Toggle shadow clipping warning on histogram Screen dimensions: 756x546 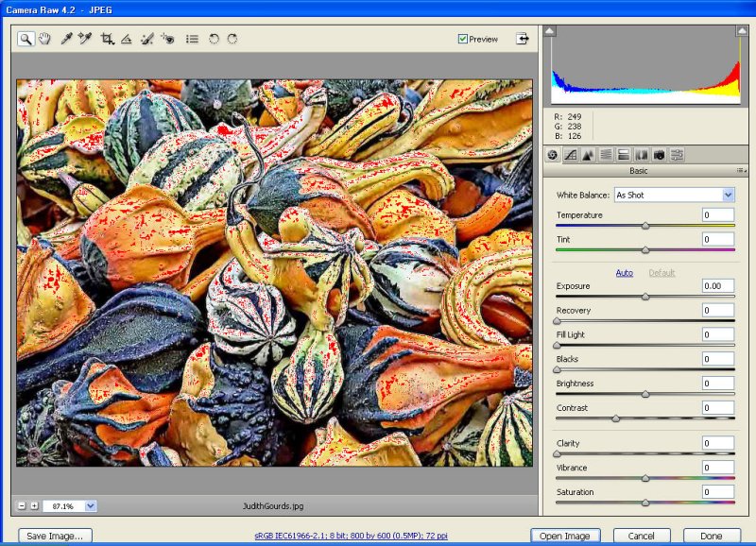[x=550, y=31]
